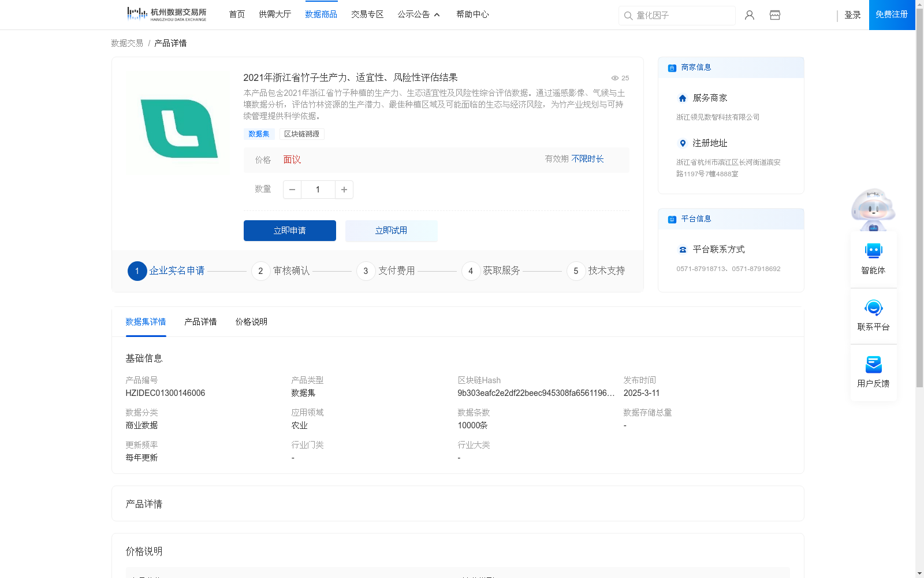Viewport: 924px width, 578px height.
Task: Click the publish date 2025-3-11
Action: [x=642, y=393]
